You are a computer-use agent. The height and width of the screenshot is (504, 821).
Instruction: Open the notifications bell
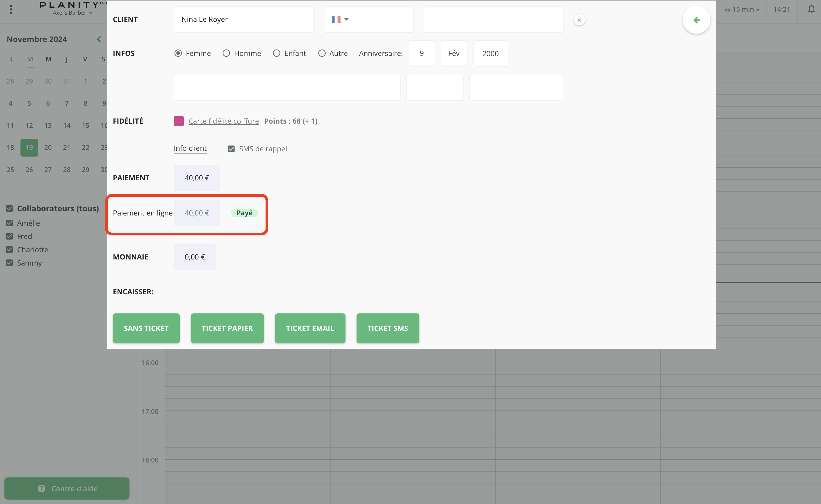(811, 9)
